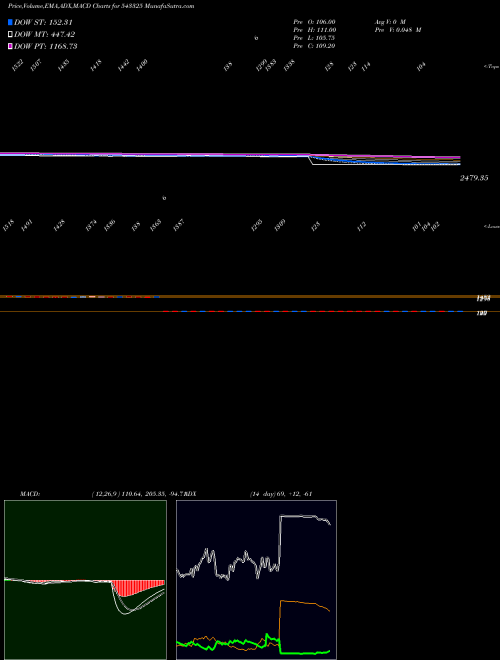Click the green line in ADX panel
The width and height of the screenshot is (500, 660).
303,653
